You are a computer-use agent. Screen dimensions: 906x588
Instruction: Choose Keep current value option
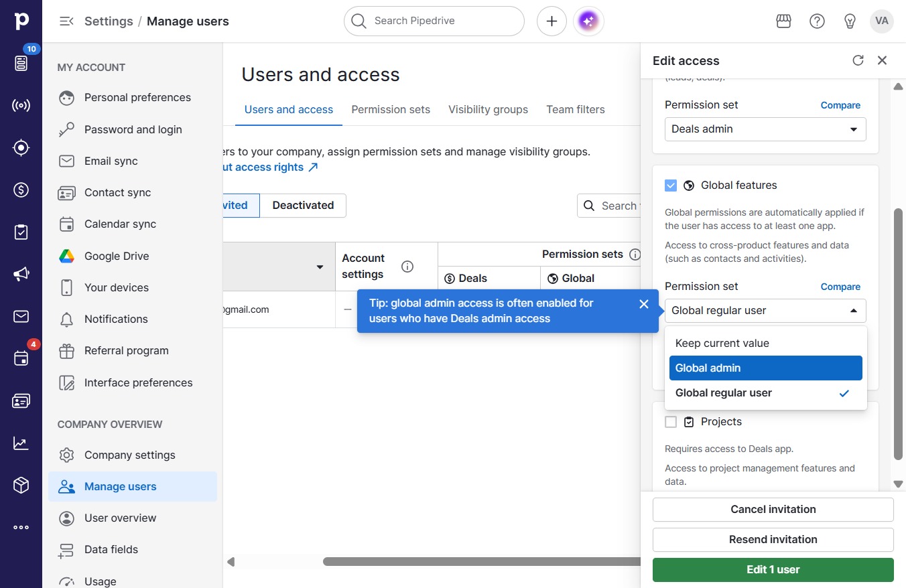tap(765, 344)
